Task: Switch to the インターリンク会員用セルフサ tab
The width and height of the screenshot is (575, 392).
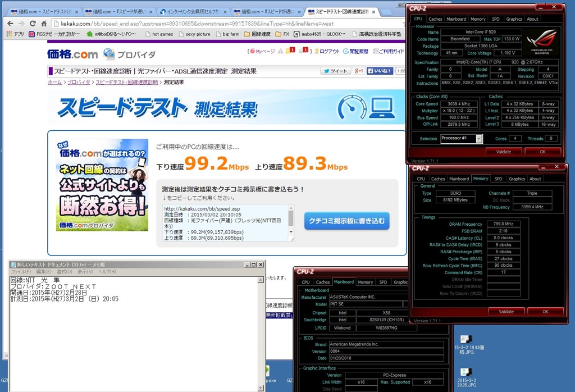Action: (x=193, y=12)
